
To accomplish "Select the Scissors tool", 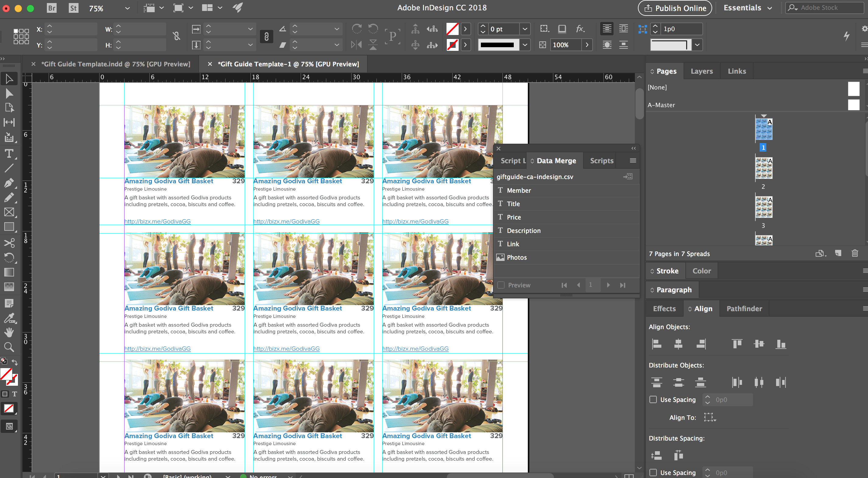I will tap(9, 243).
